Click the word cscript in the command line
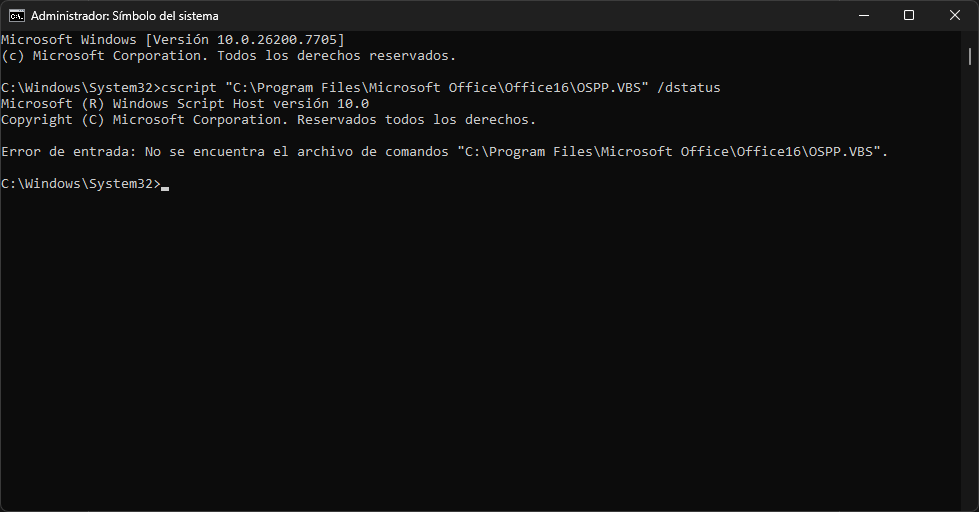979x512 pixels. pyautogui.click(x=189, y=87)
